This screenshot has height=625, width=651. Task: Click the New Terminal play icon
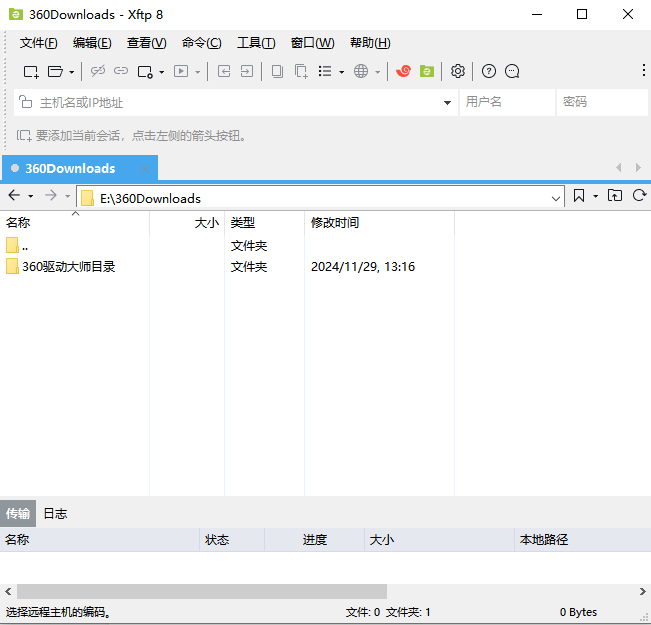tap(181, 71)
